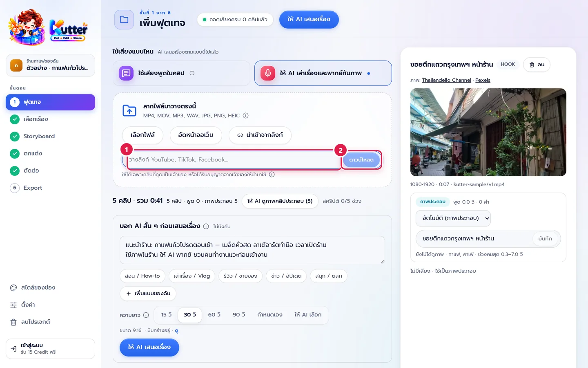Open สไตล์ของช่อง via its palette icon
588x368 pixels.
(13, 288)
